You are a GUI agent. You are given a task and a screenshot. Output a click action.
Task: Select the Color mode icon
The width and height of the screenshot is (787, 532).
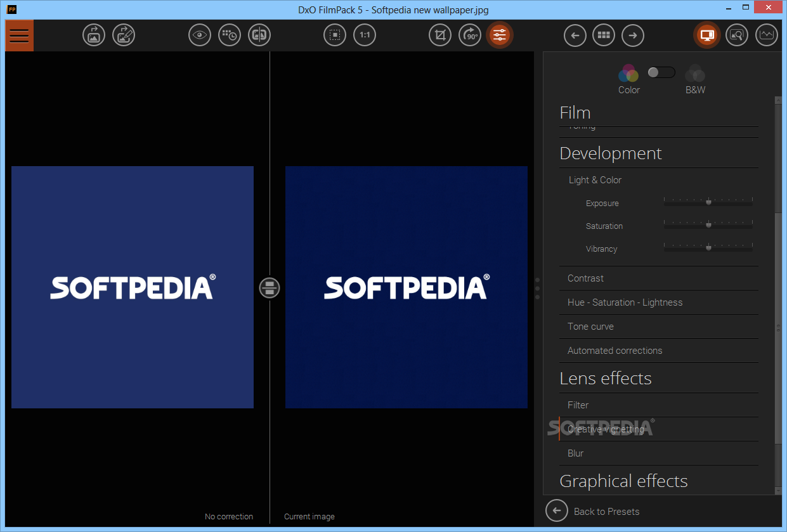[x=628, y=74]
